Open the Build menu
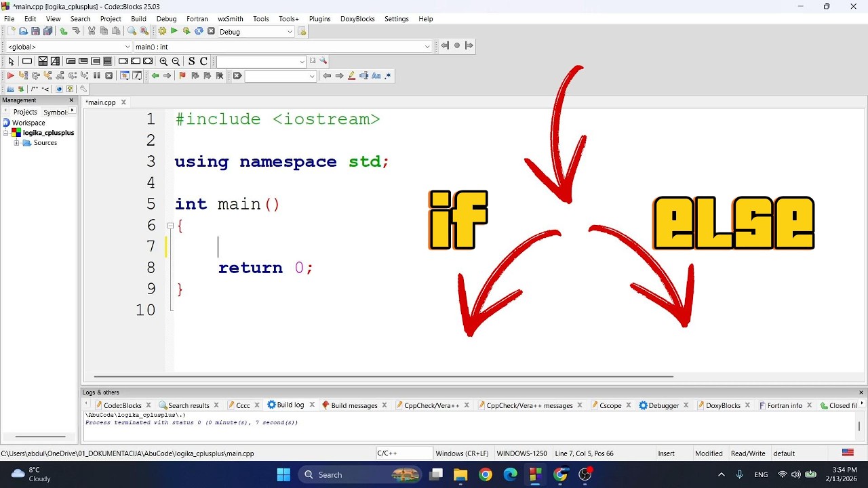 [x=138, y=19]
